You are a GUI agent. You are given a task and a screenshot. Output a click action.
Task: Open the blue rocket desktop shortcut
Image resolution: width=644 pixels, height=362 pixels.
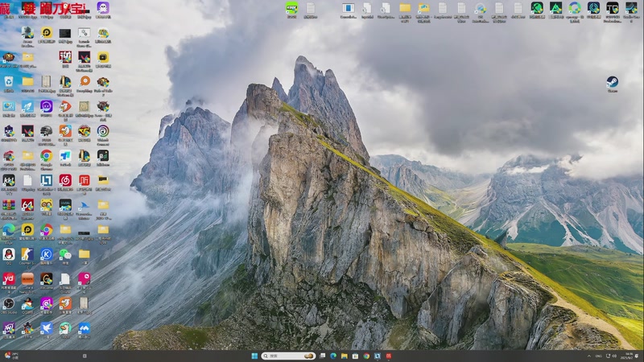coord(27,107)
